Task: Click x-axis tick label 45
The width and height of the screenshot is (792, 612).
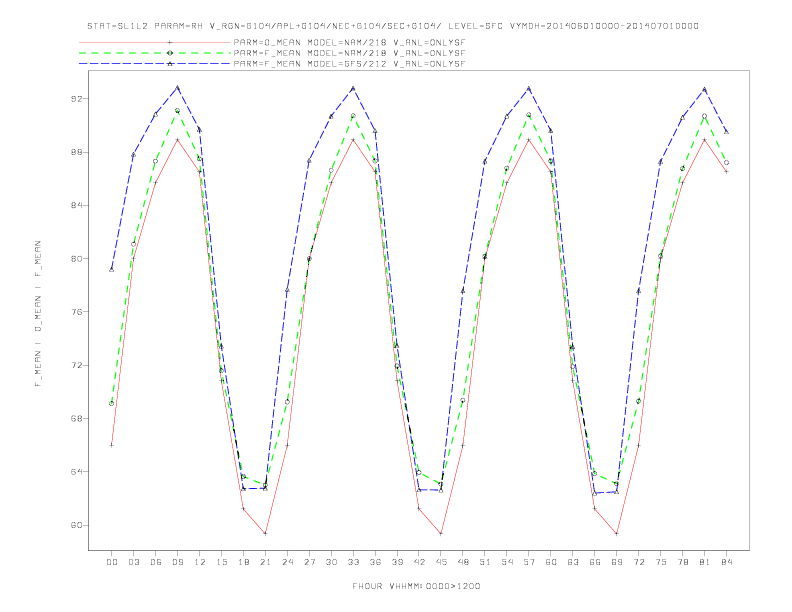Action: [x=441, y=562]
